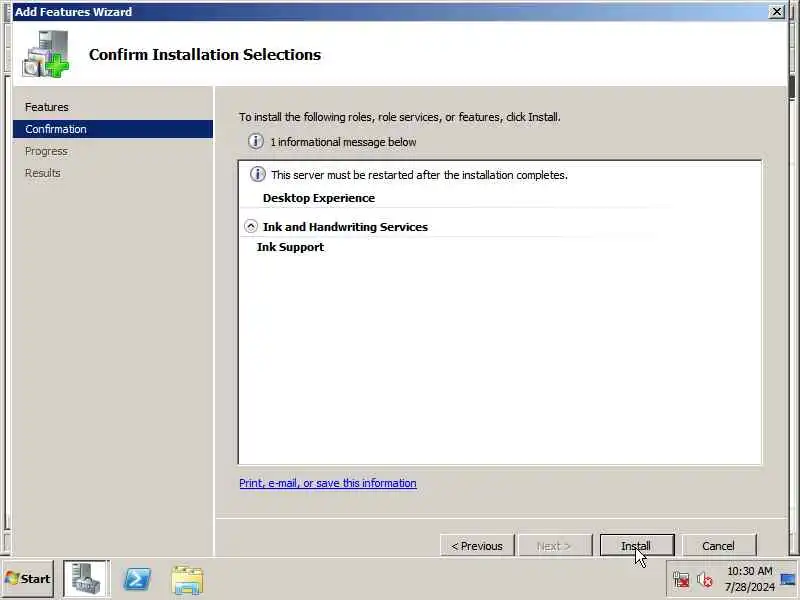Click the Progress step in sidebar
The image size is (800, 600).
point(46,151)
